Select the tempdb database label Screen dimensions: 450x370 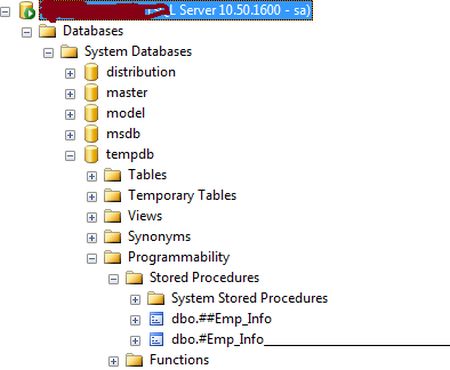tap(130, 155)
